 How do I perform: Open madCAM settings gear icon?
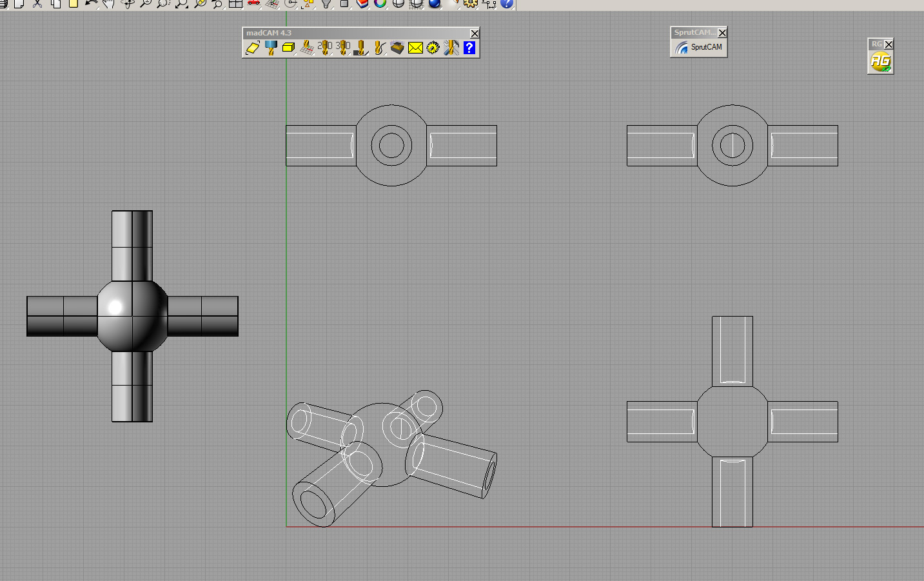click(433, 48)
